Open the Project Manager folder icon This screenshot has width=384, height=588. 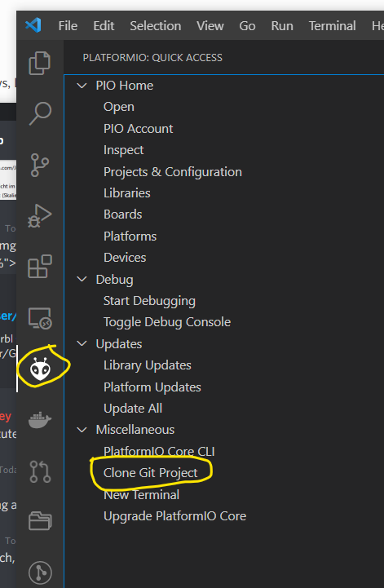click(x=40, y=521)
